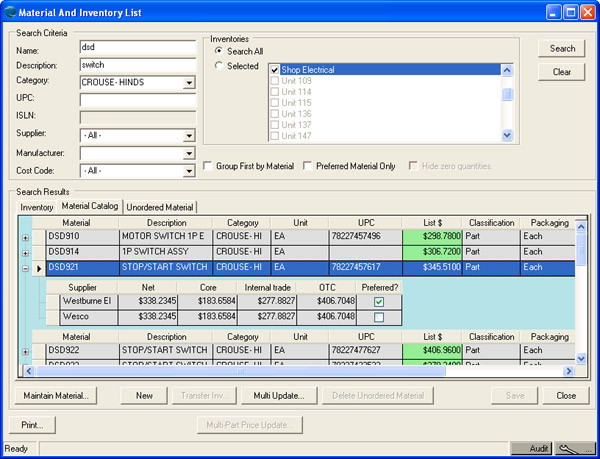Image resolution: width=600 pixels, height=459 pixels.
Task: Open the Supplier dropdown
Action: pos(189,134)
